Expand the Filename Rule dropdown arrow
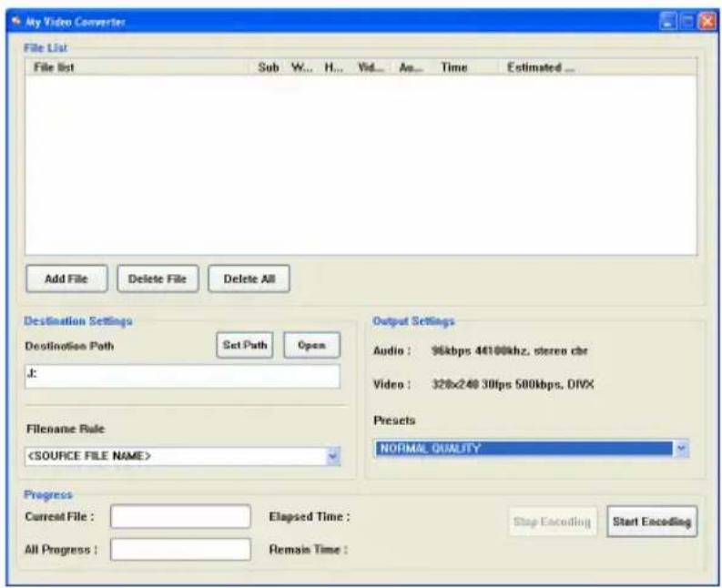 [x=333, y=456]
